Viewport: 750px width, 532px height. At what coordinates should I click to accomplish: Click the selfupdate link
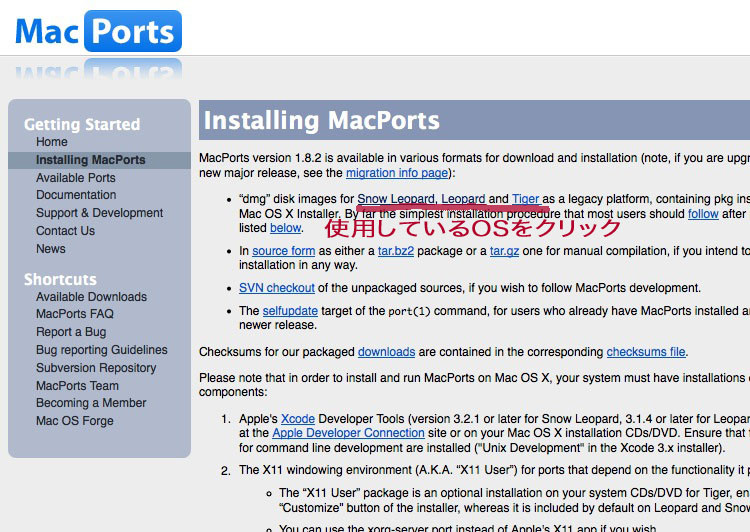click(290, 311)
